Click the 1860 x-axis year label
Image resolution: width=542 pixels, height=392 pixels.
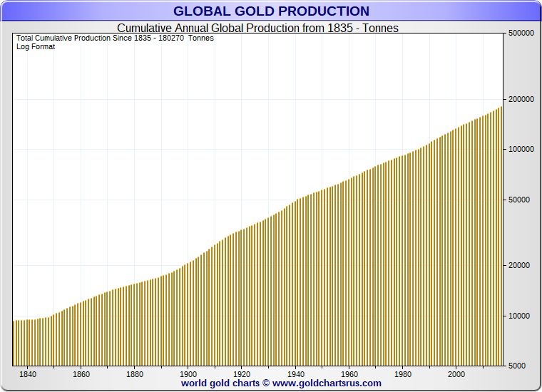click(81, 373)
